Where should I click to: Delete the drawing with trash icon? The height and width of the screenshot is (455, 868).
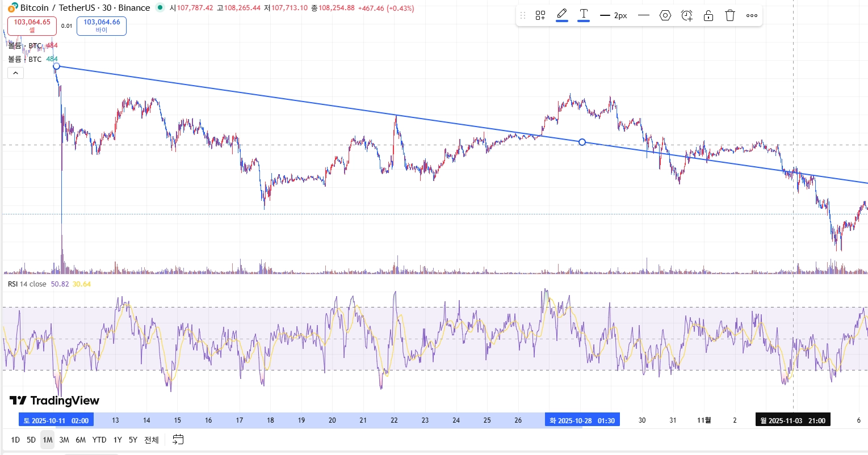pyautogui.click(x=730, y=15)
